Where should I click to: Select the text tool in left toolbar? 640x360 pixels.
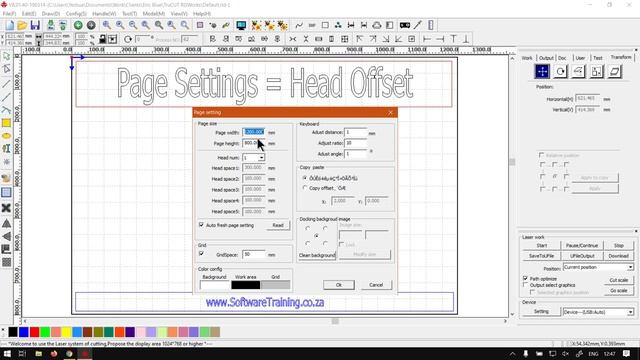coord(6,149)
